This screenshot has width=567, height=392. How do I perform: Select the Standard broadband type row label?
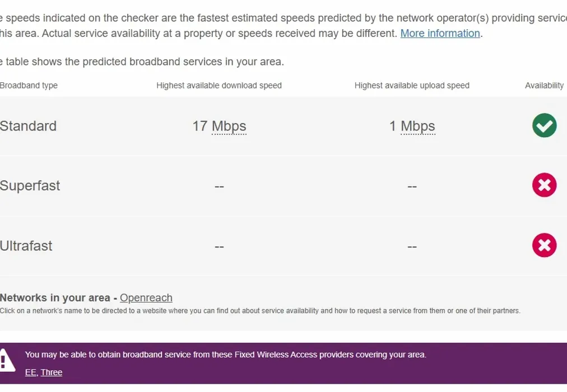click(29, 126)
